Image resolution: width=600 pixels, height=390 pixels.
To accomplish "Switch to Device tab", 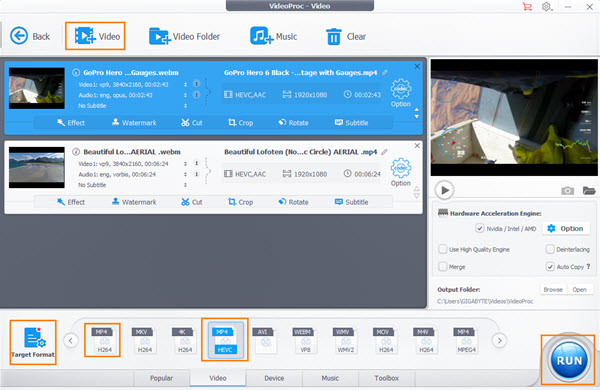I will 274,378.
